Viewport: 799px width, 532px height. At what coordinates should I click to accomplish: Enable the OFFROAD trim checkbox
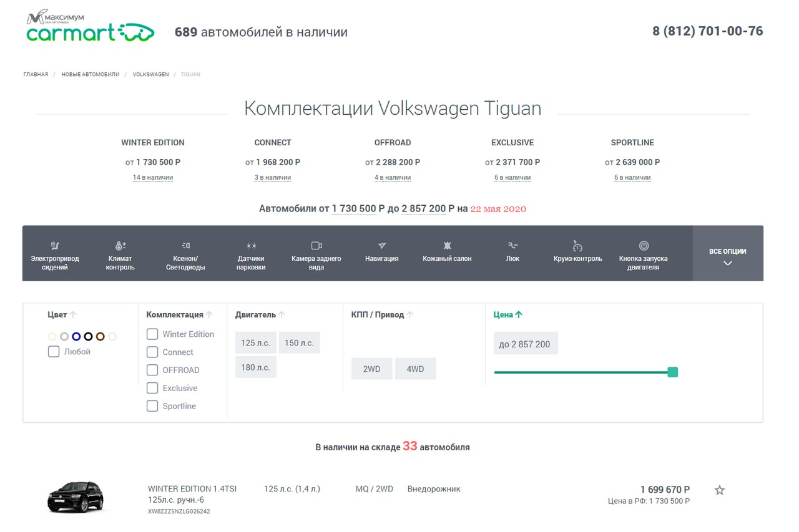[x=152, y=370]
